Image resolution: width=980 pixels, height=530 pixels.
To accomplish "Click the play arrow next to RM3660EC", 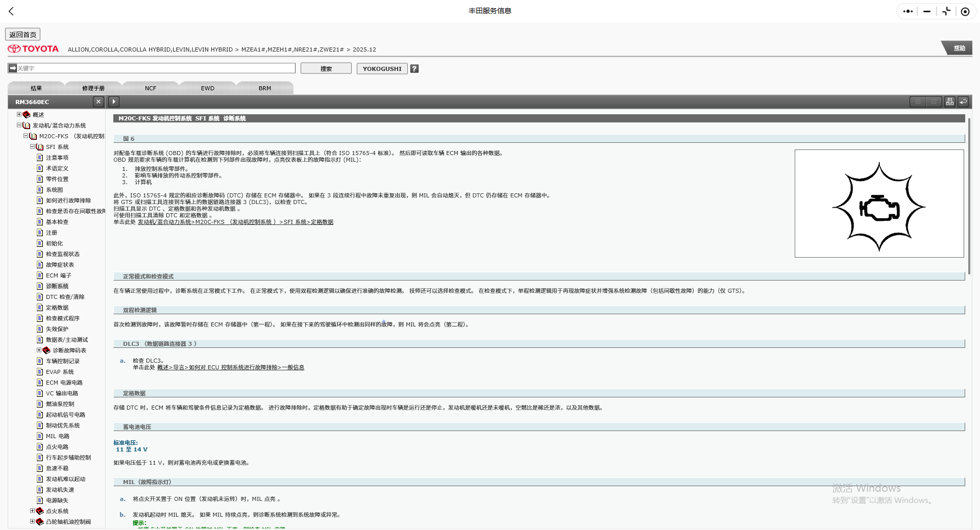I will [x=114, y=102].
